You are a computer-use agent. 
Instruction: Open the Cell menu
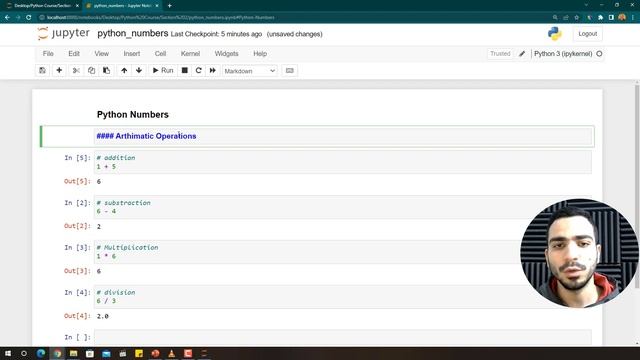point(160,53)
